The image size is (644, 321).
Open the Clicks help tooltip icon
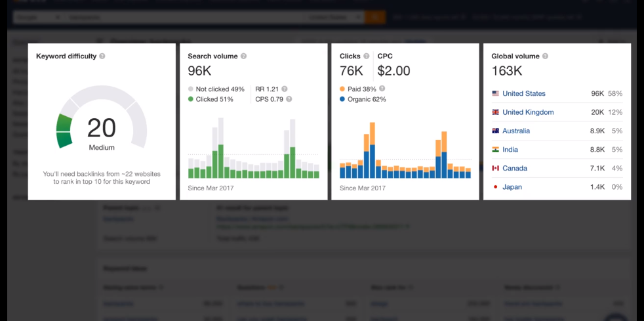pyautogui.click(x=366, y=56)
